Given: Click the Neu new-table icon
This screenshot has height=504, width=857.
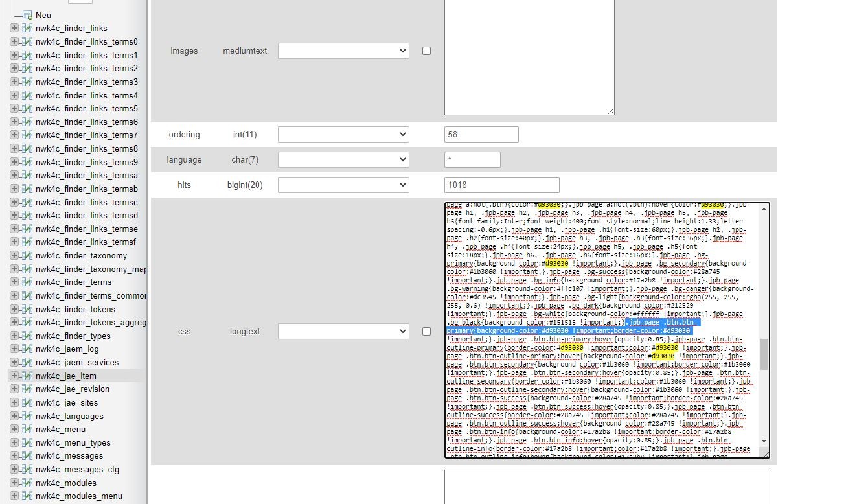Looking at the screenshot, I should click(x=27, y=15).
